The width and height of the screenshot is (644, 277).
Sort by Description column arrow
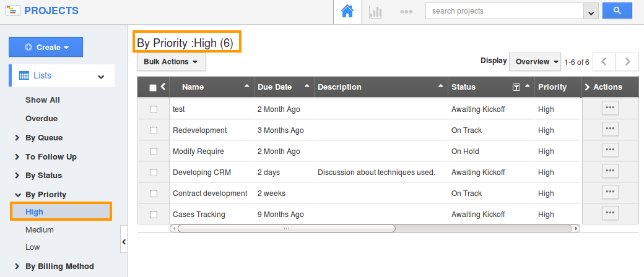click(x=441, y=86)
